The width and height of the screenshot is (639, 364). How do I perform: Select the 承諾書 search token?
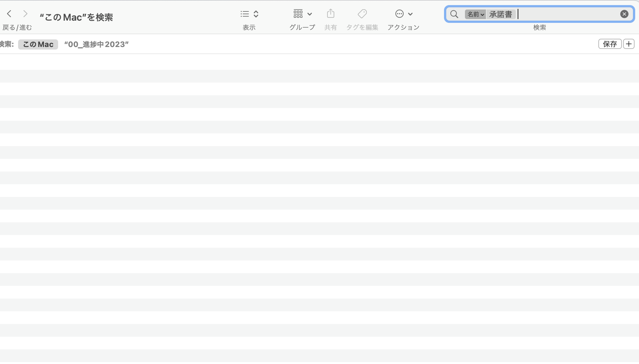[x=501, y=14]
